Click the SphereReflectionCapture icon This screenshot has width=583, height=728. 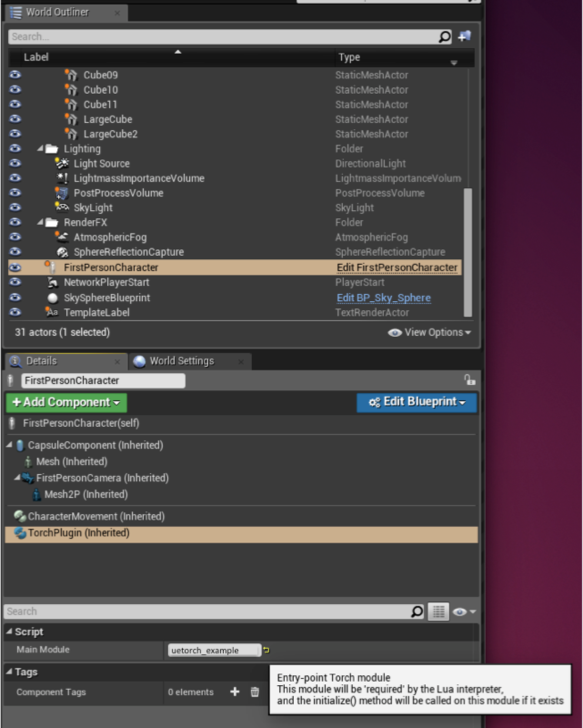coord(61,252)
